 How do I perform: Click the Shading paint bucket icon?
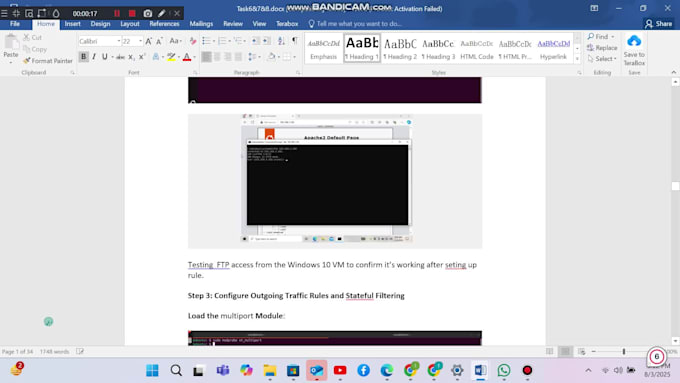(x=271, y=57)
